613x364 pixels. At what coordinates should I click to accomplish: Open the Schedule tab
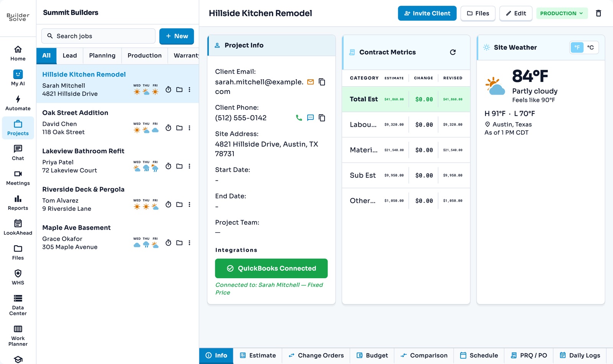click(479, 356)
